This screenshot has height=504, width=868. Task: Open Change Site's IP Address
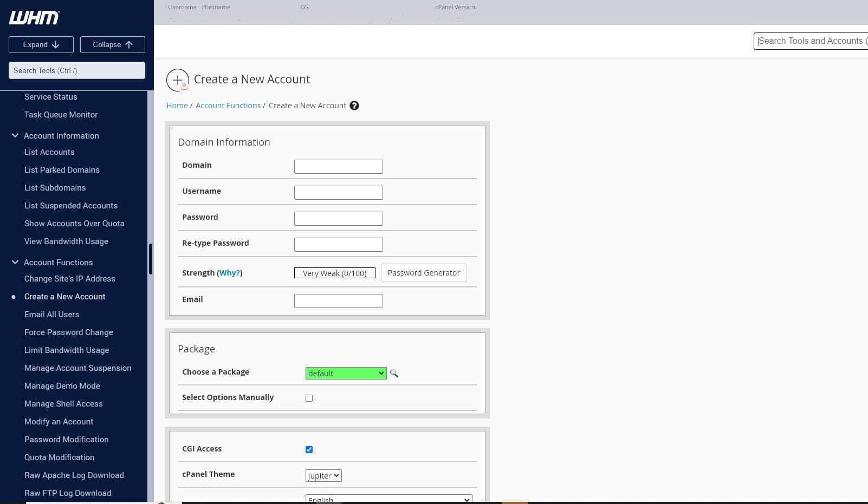coord(70,279)
